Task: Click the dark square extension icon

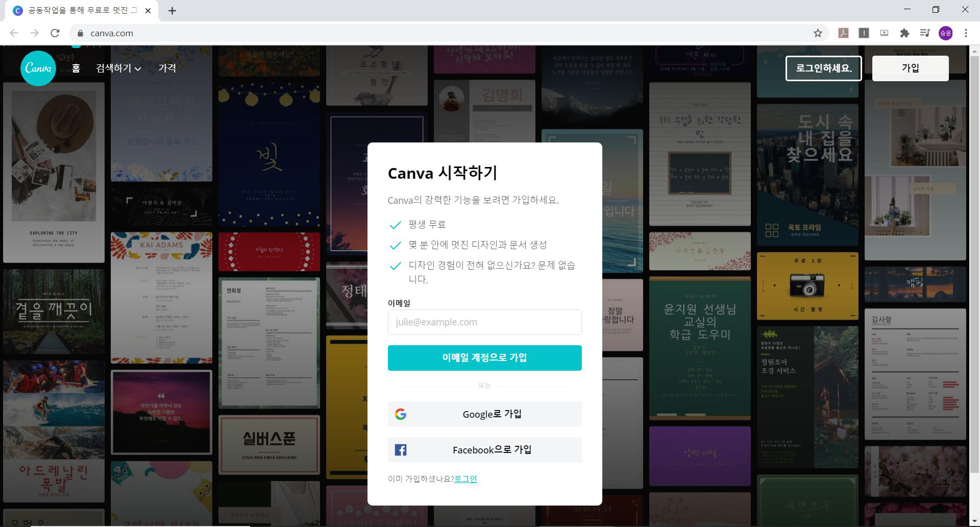Action: [x=864, y=33]
